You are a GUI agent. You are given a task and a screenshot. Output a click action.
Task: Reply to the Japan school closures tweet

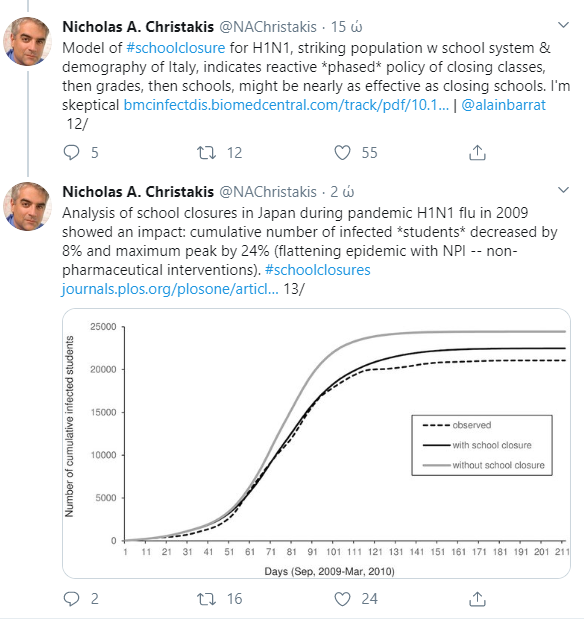[x=72, y=599]
